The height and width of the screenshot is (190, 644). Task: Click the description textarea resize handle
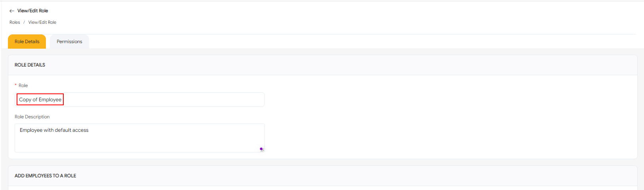point(263,150)
